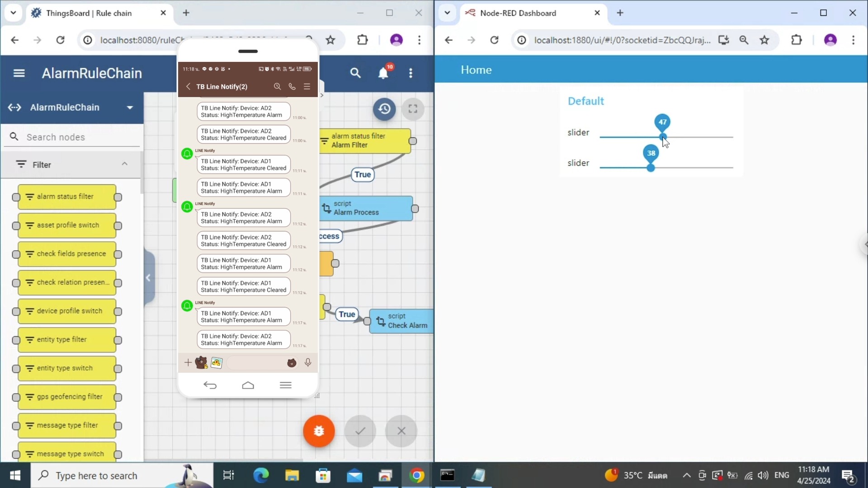The width and height of the screenshot is (868, 488).
Task: Open the LINE chat menu icon
Action: point(307,87)
